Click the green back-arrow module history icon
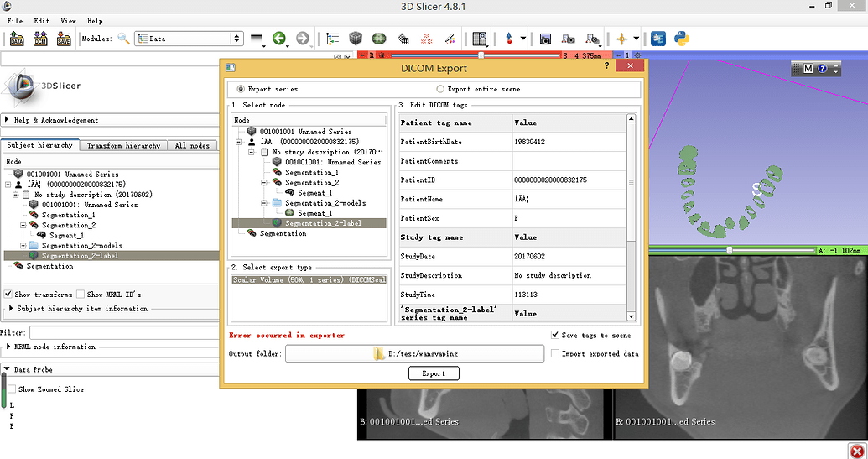This screenshot has height=459, width=868. point(278,39)
